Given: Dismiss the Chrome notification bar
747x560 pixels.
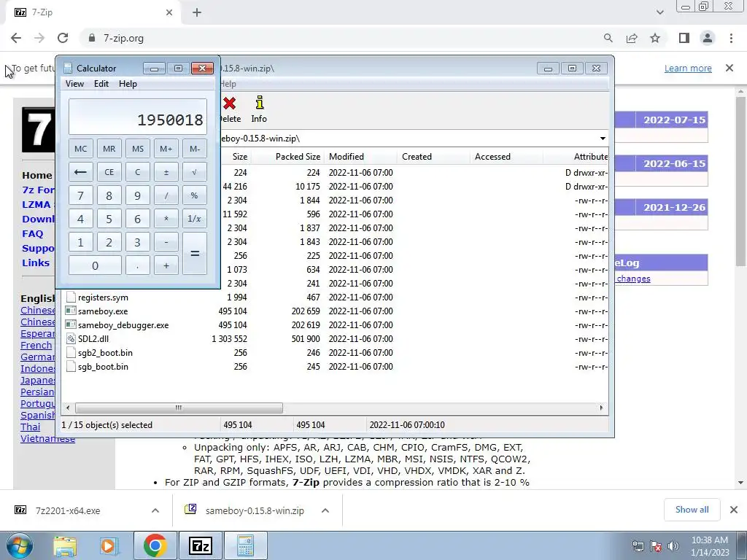Looking at the screenshot, I should point(729,68).
